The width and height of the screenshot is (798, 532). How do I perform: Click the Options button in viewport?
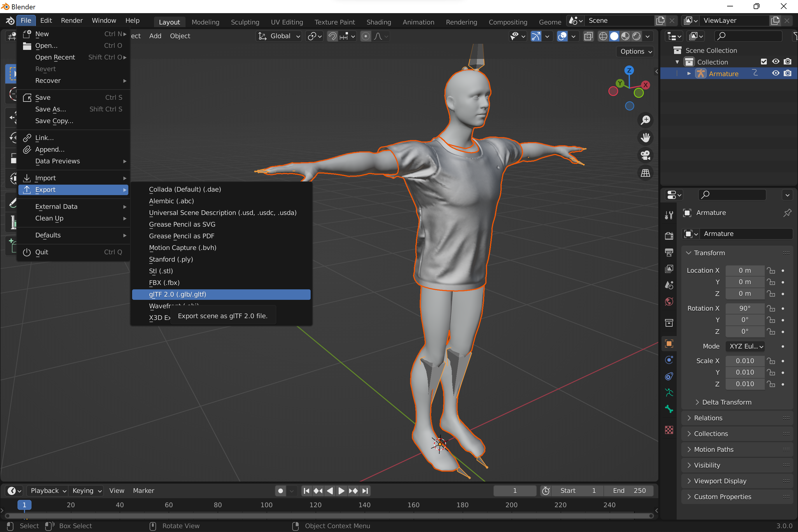click(635, 51)
